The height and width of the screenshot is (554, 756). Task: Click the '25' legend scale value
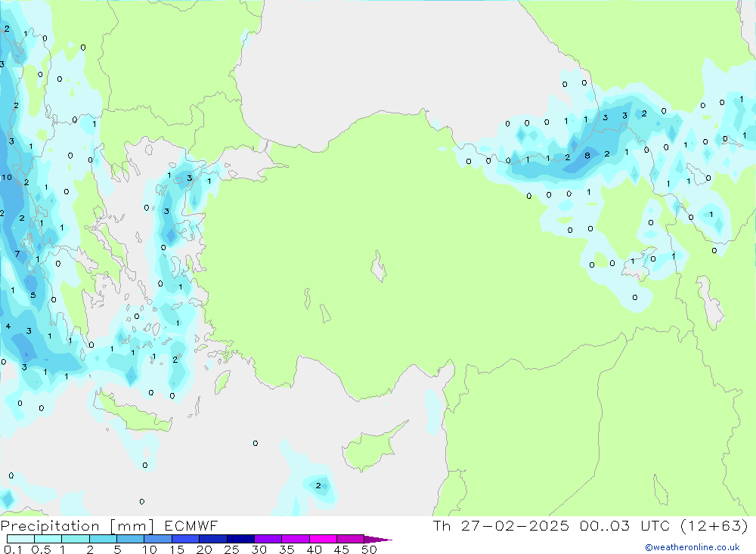pyautogui.click(x=231, y=549)
